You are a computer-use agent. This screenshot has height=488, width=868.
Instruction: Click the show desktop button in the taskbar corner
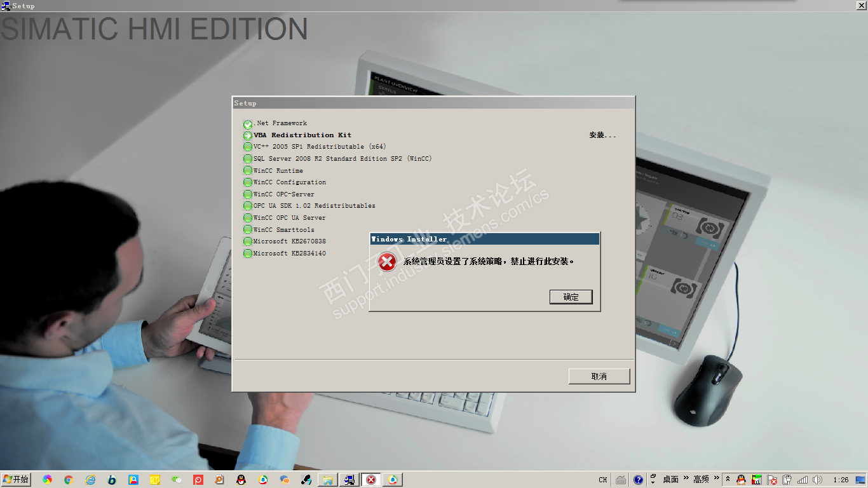click(860, 480)
